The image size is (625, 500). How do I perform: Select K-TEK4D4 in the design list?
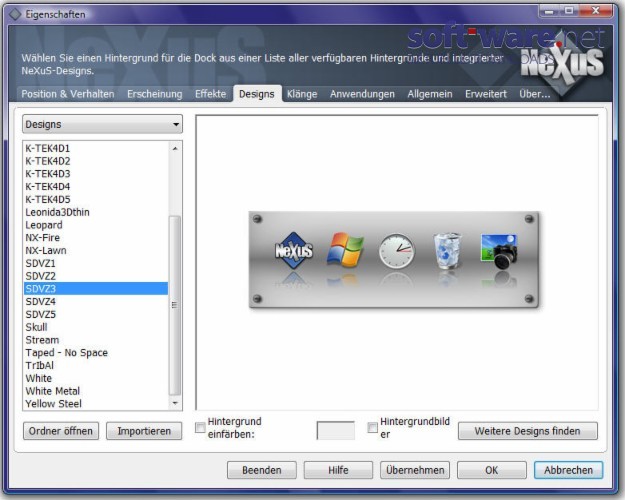coord(96,187)
